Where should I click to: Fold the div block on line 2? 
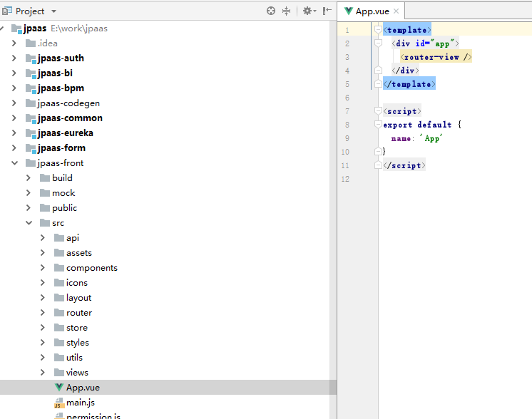[378, 43]
